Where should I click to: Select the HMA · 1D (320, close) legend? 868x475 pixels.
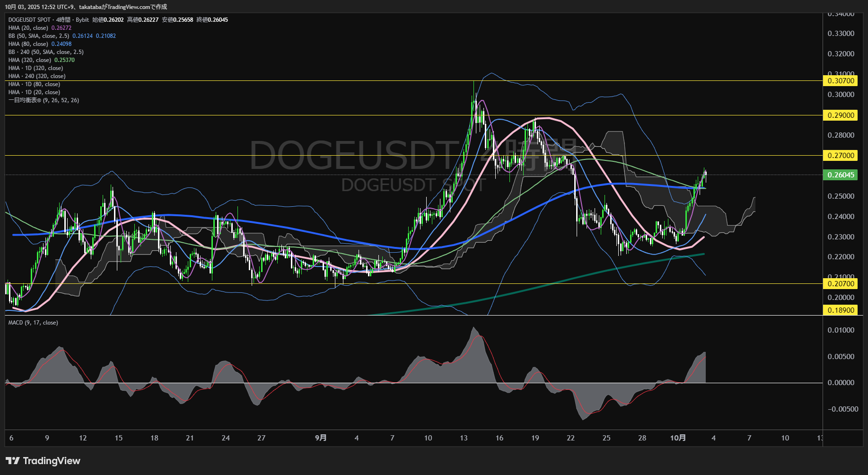click(x=35, y=68)
